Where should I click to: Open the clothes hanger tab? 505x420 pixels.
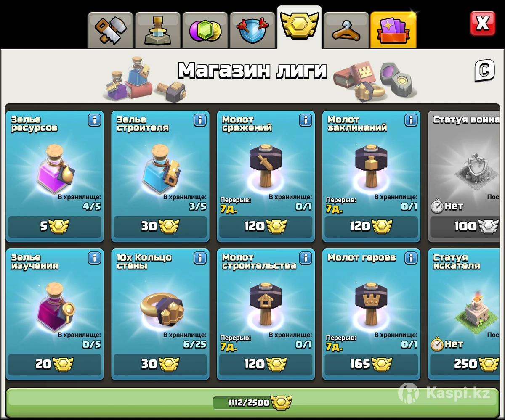pos(346,30)
